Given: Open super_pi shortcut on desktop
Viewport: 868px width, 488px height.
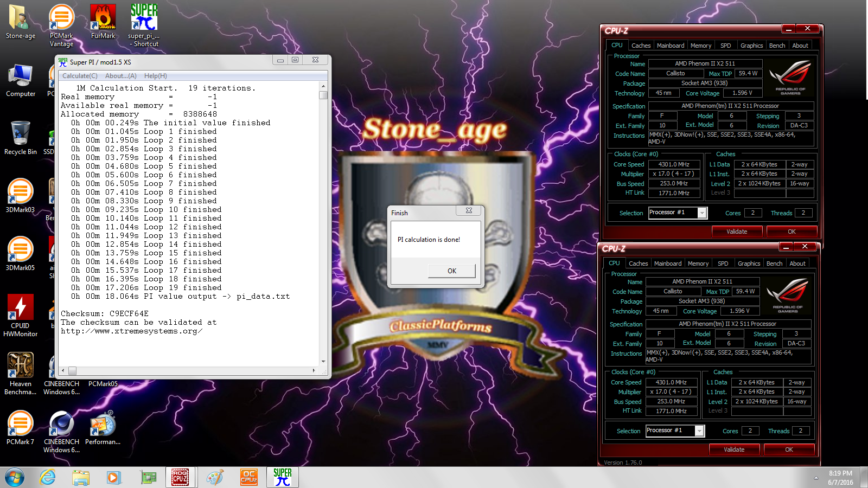Looking at the screenshot, I should pyautogui.click(x=144, y=25).
